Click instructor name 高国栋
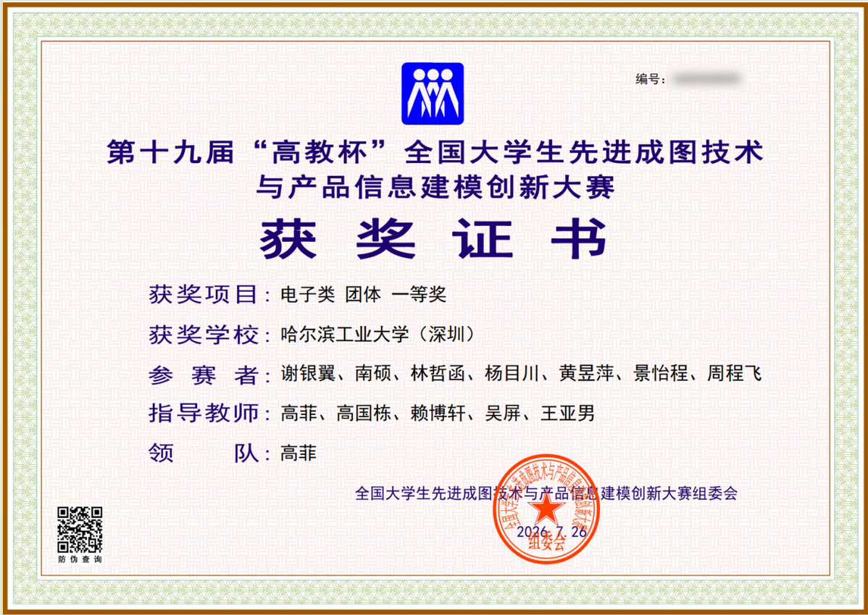The image size is (868, 615). tap(364, 414)
